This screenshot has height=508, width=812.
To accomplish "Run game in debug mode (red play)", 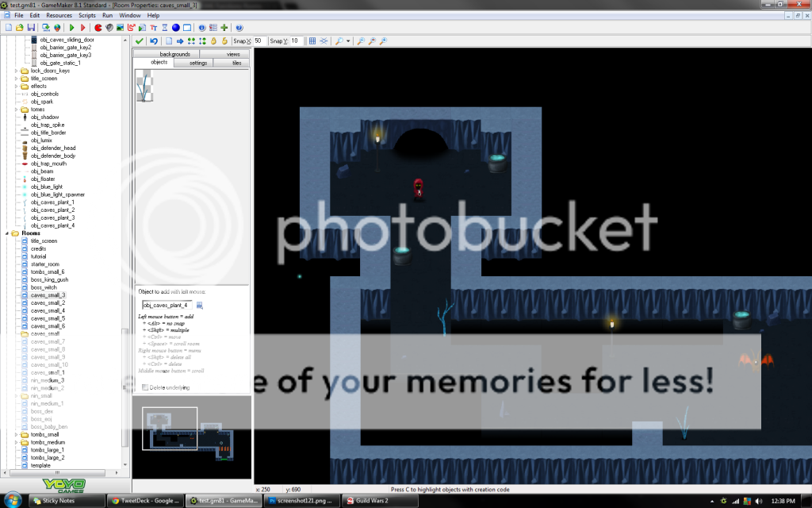I will point(83,27).
